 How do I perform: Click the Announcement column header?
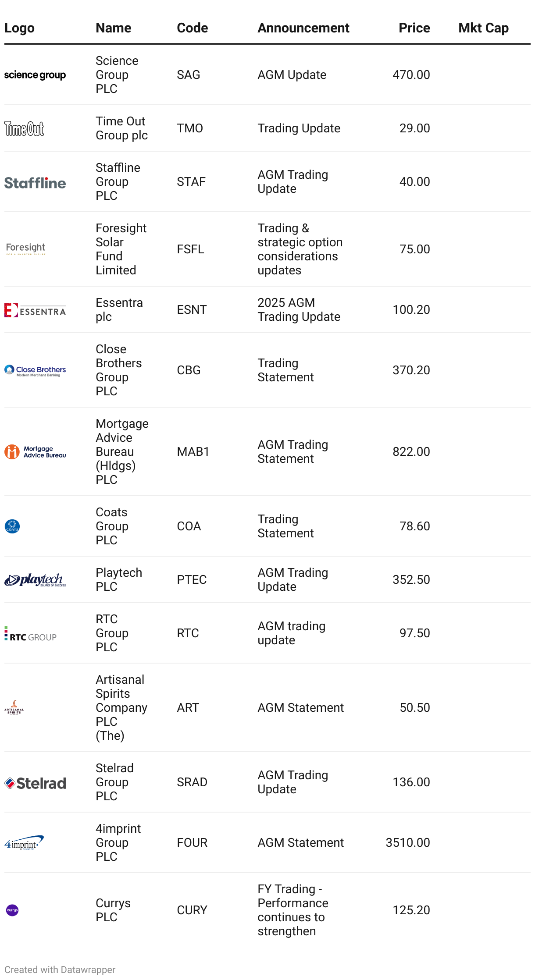(303, 28)
